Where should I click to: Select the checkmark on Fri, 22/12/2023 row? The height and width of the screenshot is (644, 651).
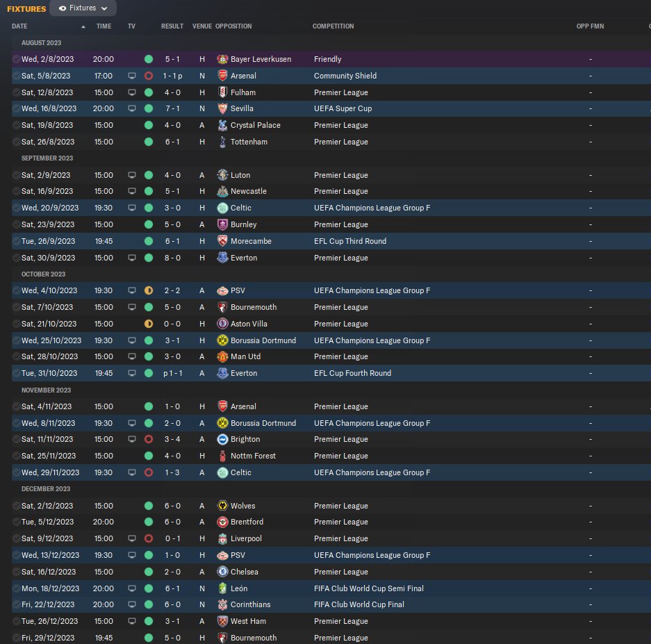point(16,604)
